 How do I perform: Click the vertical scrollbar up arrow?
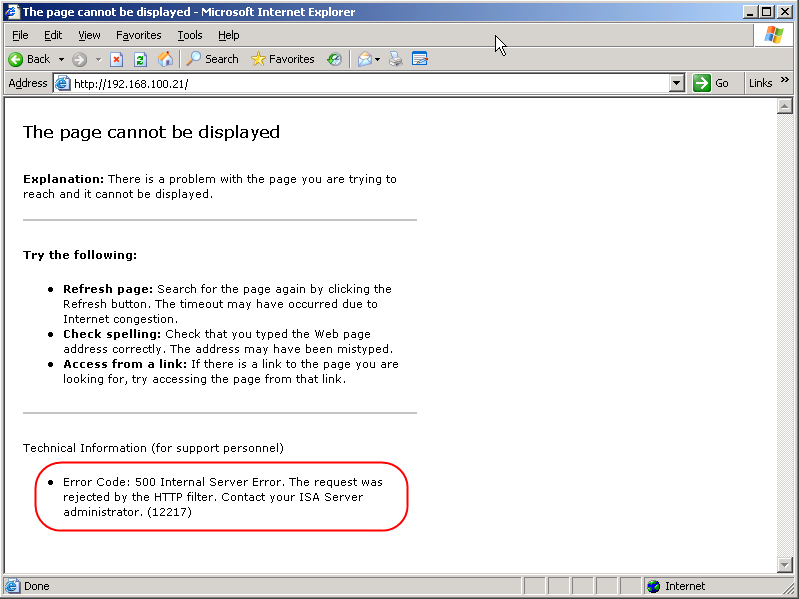[784, 106]
